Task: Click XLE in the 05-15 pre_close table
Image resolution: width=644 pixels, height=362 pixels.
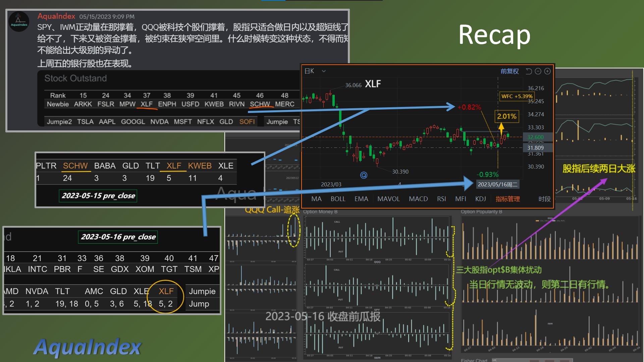Action: pos(226,166)
